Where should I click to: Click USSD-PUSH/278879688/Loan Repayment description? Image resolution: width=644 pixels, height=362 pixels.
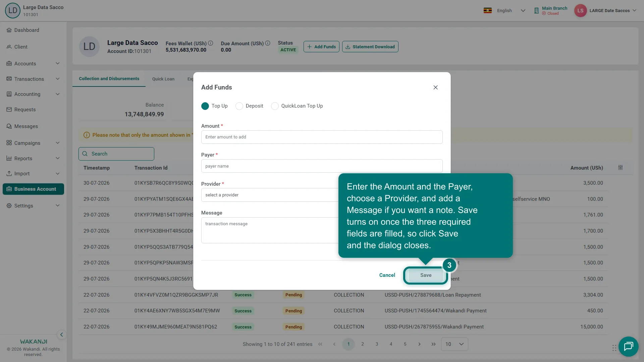(433, 295)
